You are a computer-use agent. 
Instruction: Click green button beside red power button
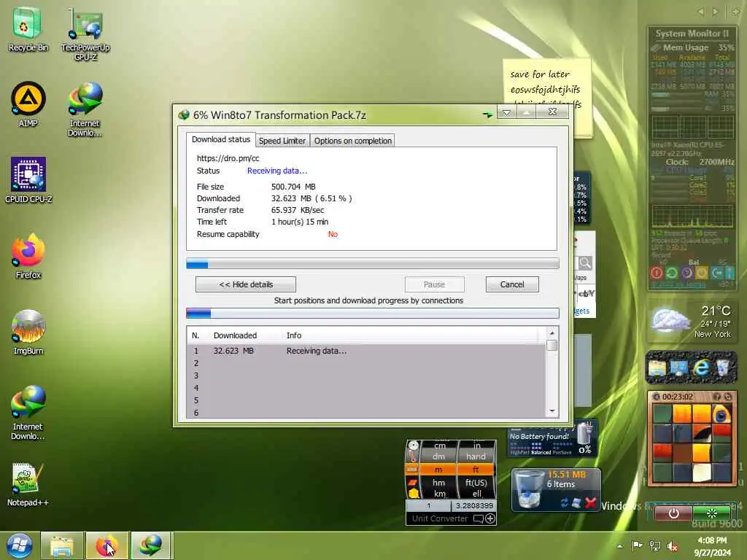point(712,513)
